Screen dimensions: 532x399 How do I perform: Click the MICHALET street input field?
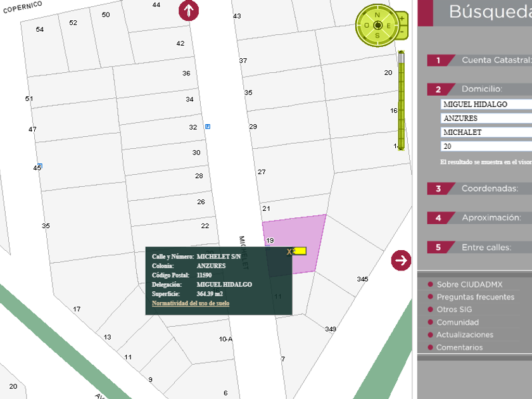point(485,132)
